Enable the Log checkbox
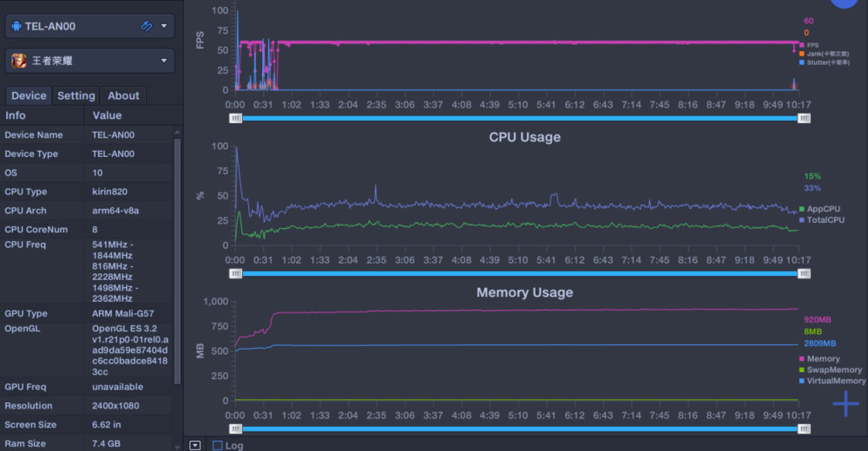The width and height of the screenshot is (868, 451). 218,445
